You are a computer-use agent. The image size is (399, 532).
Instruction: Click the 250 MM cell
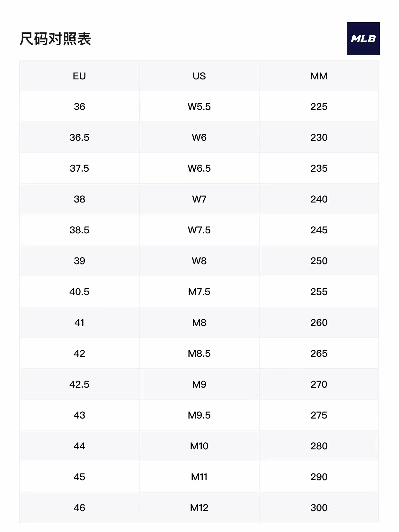point(319,261)
